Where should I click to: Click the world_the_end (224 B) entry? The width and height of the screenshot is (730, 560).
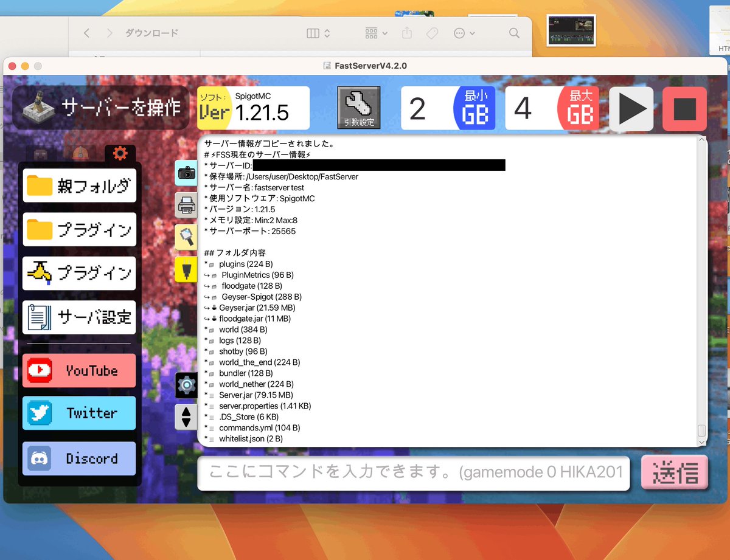tap(252, 362)
